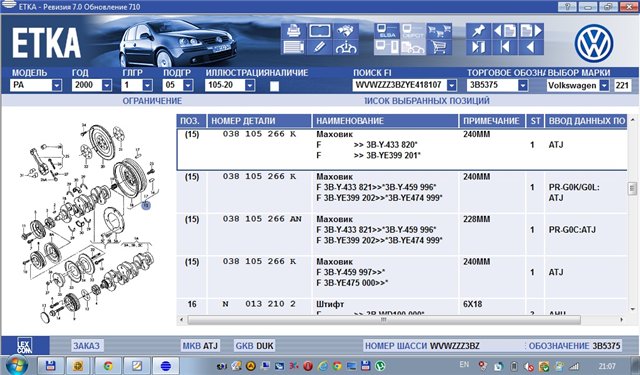Screen dimensions: 640x375
Task: Toggle the checkbox under НАЛИЧИЕ
Action: coord(275,86)
